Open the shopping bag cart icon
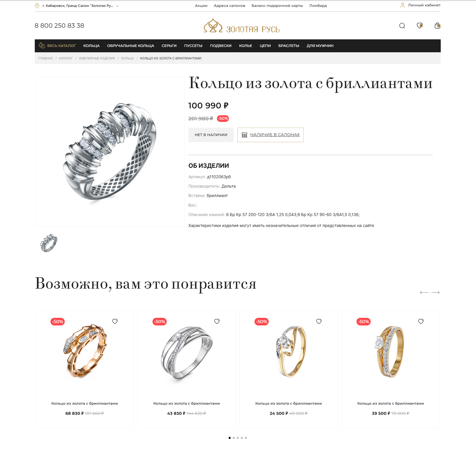Viewport: 476px width, 461px height. coord(437,25)
